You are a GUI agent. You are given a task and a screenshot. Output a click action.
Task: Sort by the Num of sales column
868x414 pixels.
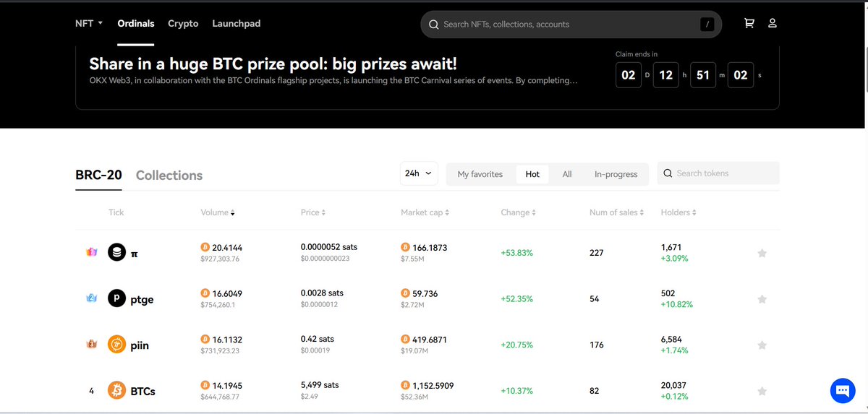616,212
